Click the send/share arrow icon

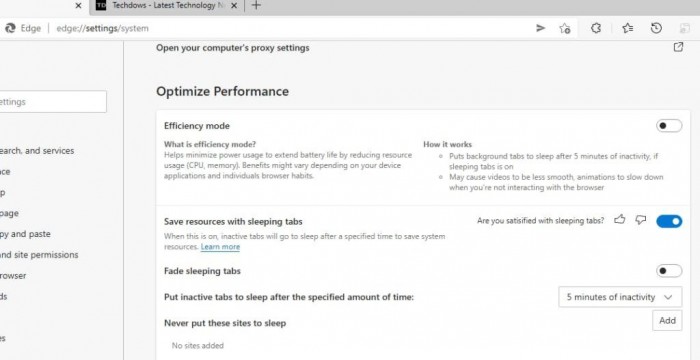point(540,28)
